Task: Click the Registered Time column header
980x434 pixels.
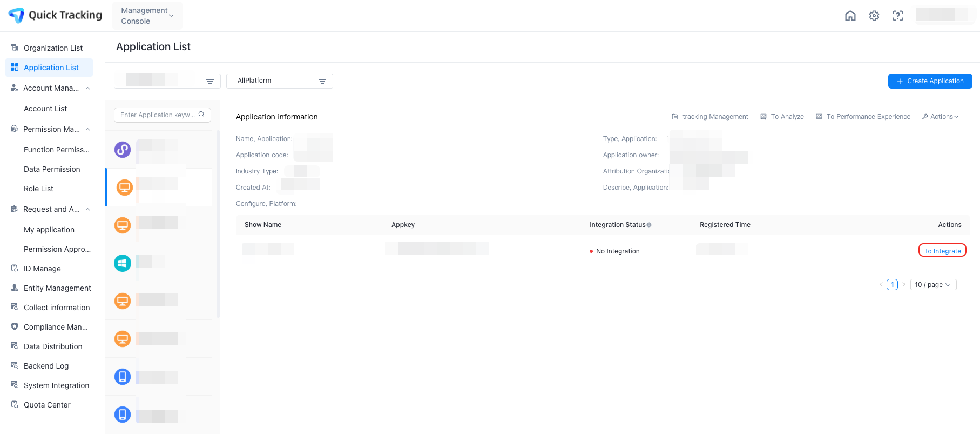Action: [x=725, y=225]
